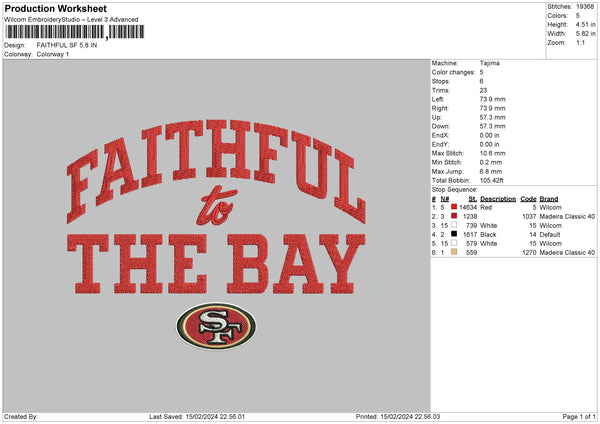The image size is (600, 424).
Task: Click the Madeira 1037 swatch in stop 2
Action: point(454,216)
